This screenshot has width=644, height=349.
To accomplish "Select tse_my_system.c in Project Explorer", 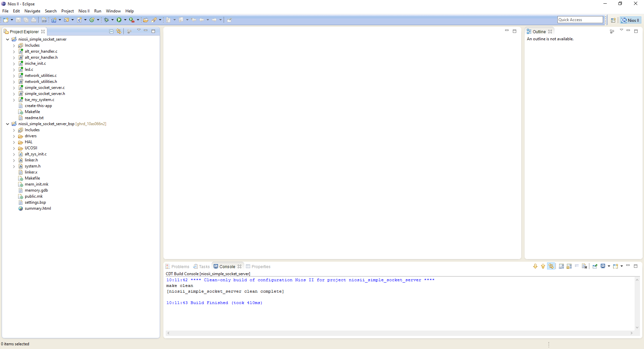I will [39, 100].
